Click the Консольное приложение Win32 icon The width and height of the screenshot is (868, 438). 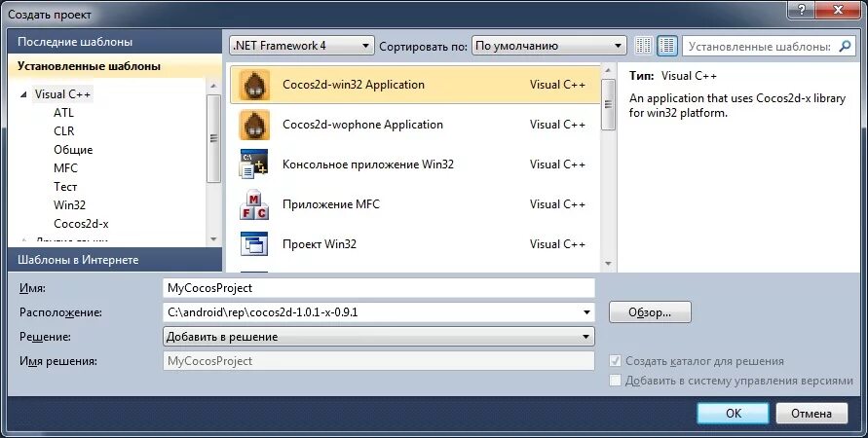coord(254,164)
